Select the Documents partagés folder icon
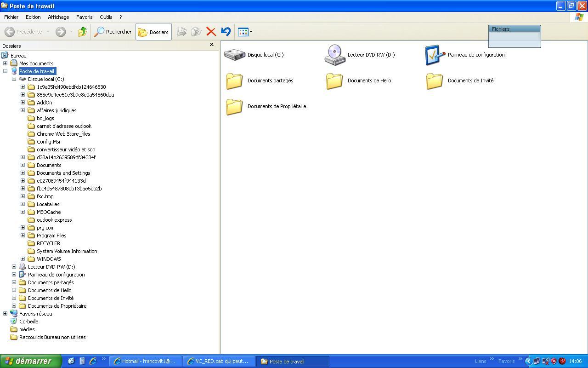The width and height of the screenshot is (588, 368). coord(234,81)
